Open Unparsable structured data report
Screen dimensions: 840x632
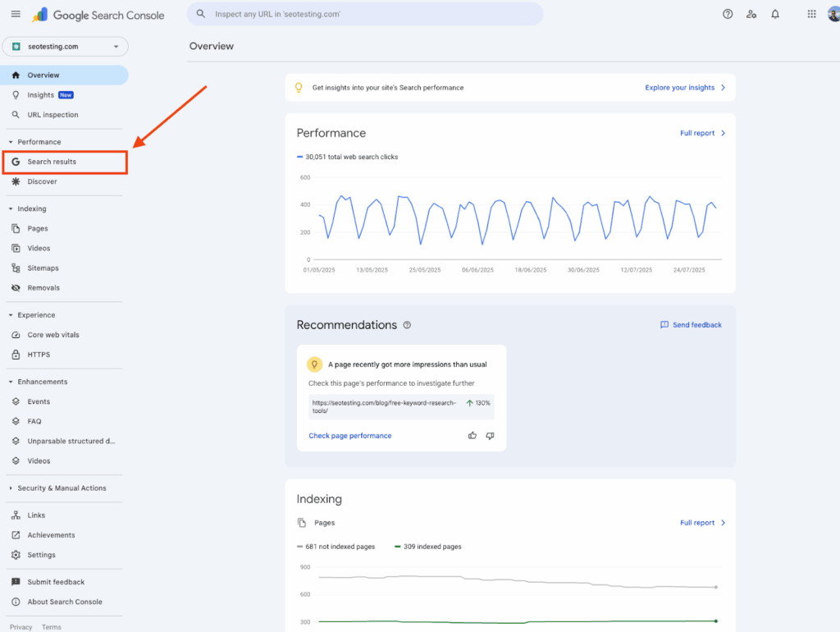pyautogui.click(x=64, y=441)
